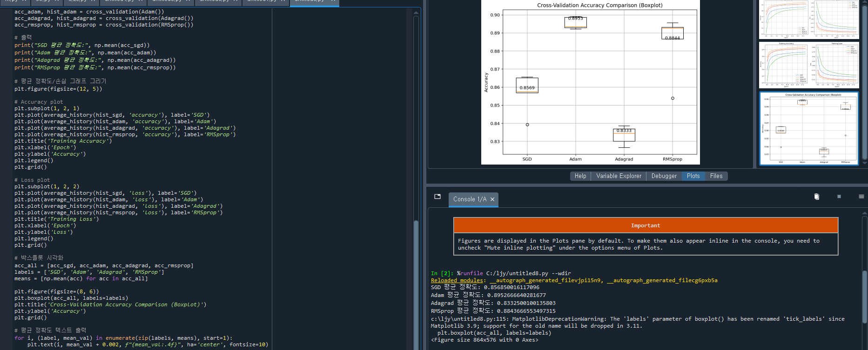Click console line 'Adam 평균 정확도: 0.8952666640281677'
The width and height of the screenshot is (868, 350).
tap(488, 295)
